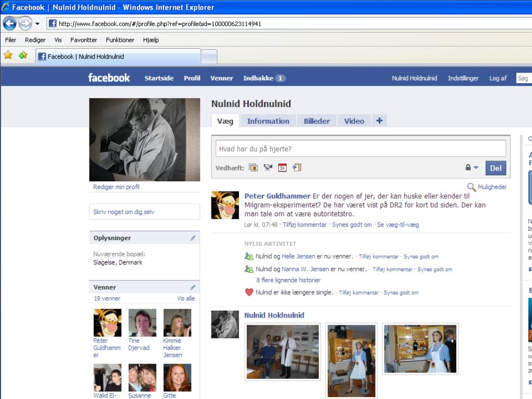The height and width of the screenshot is (399, 532).
Task: Open Kimmie Halkier Jensen friend thumbnail
Action: [x=178, y=323]
